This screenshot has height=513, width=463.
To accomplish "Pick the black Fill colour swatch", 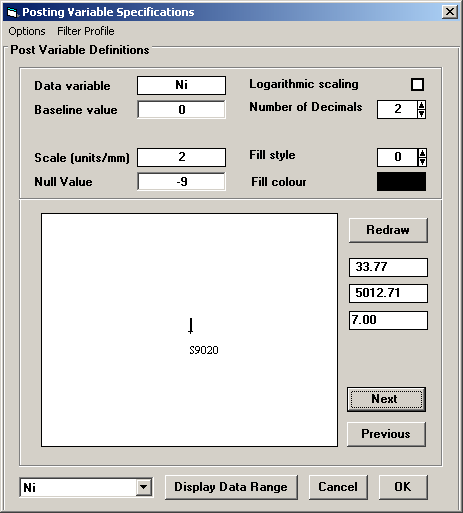I will [401, 182].
